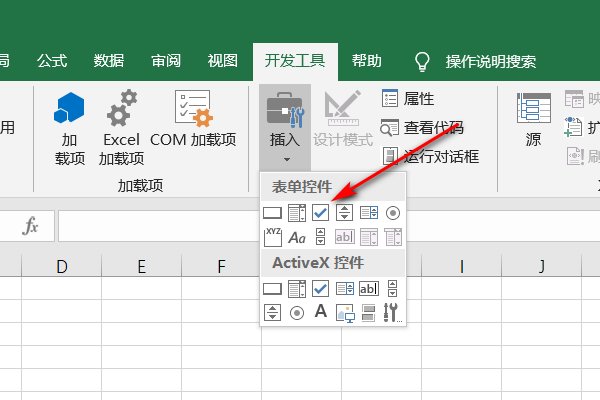Insert ActiveX scroll bar
This screenshot has width=600, height=400.
click(392, 289)
